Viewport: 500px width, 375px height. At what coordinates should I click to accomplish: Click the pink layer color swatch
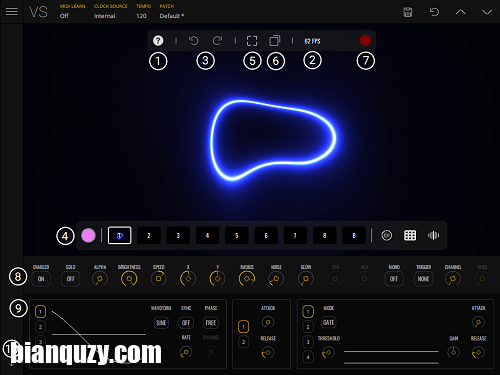(88, 235)
